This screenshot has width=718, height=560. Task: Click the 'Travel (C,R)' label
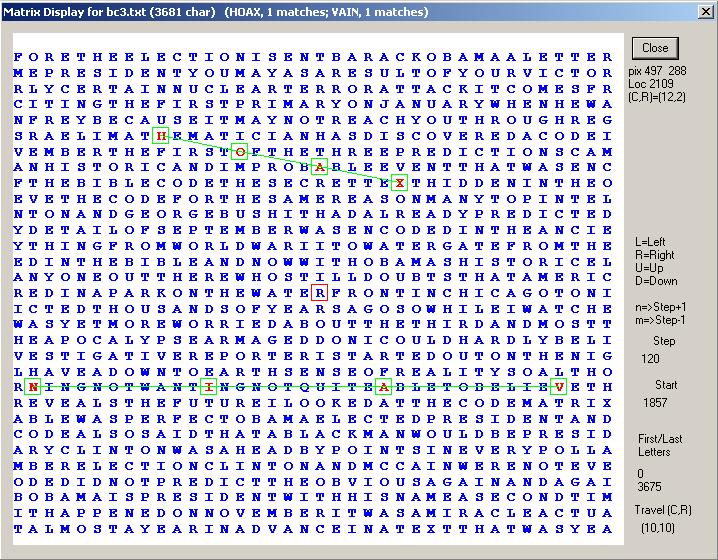[663, 510]
